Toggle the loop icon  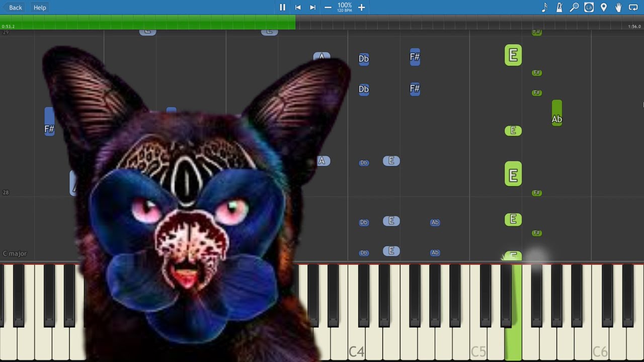click(x=633, y=8)
